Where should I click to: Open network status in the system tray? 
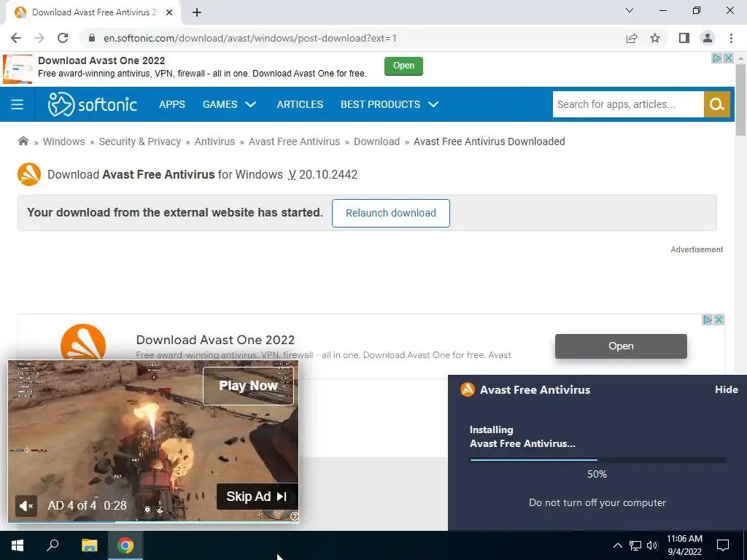tap(635, 545)
